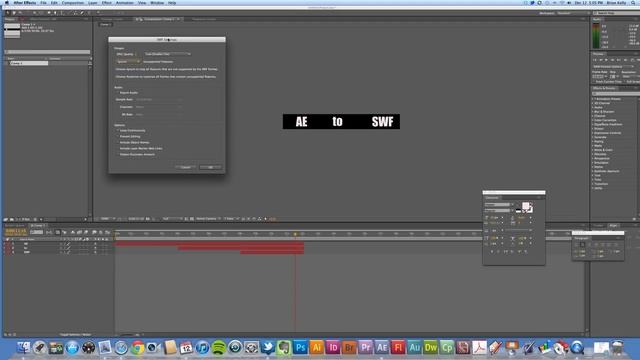Expand the Synthetic Aperture category
The height and width of the screenshot is (360, 640).
pos(593,171)
